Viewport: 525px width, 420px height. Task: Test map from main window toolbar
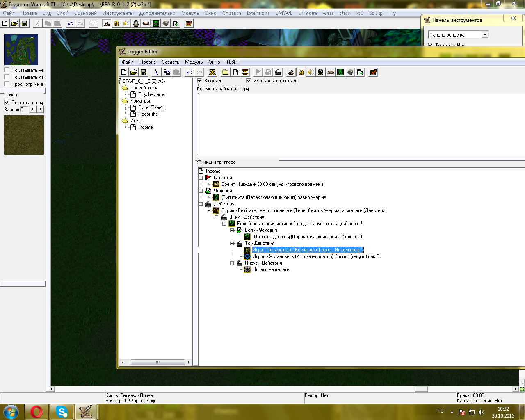pyautogui.click(x=189, y=23)
